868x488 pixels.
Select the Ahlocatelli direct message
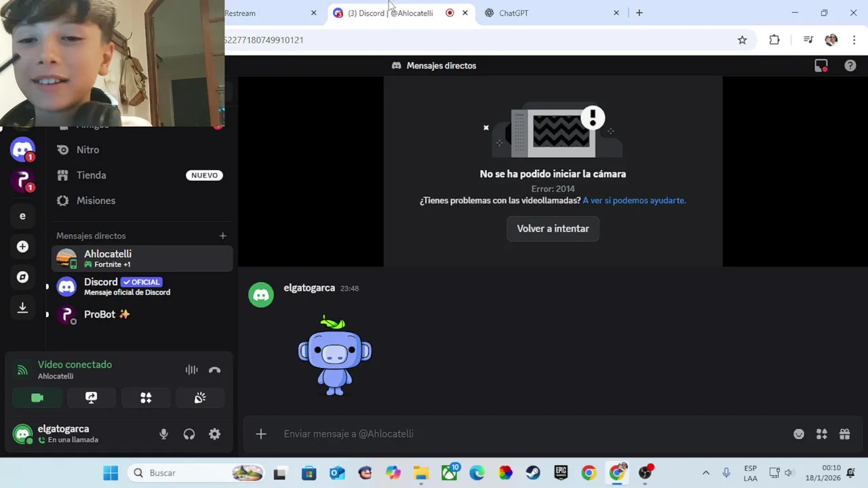coord(142,258)
